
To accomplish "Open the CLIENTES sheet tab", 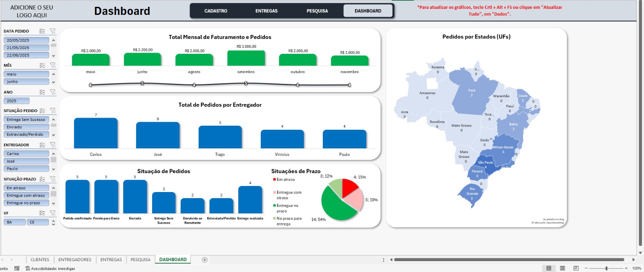I will (x=40, y=260).
